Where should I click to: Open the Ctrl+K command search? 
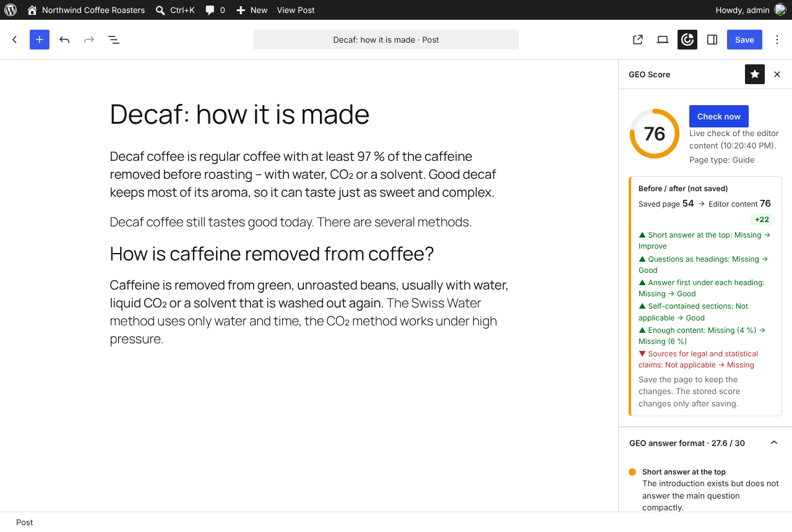point(175,10)
